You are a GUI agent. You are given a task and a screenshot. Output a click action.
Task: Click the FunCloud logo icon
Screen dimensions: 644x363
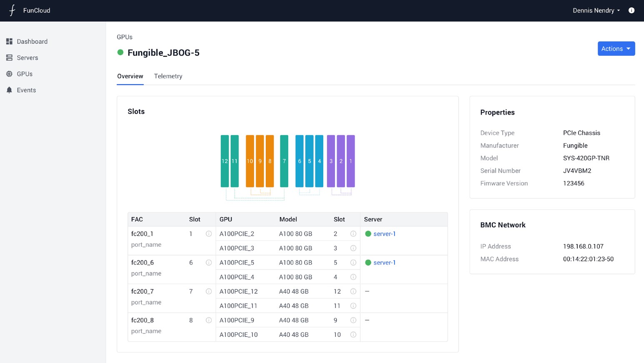click(x=12, y=10)
